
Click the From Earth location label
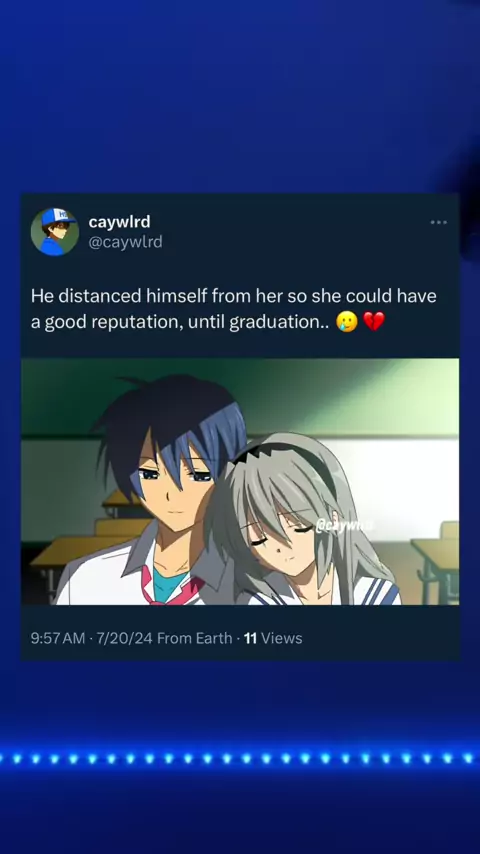click(x=195, y=638)
